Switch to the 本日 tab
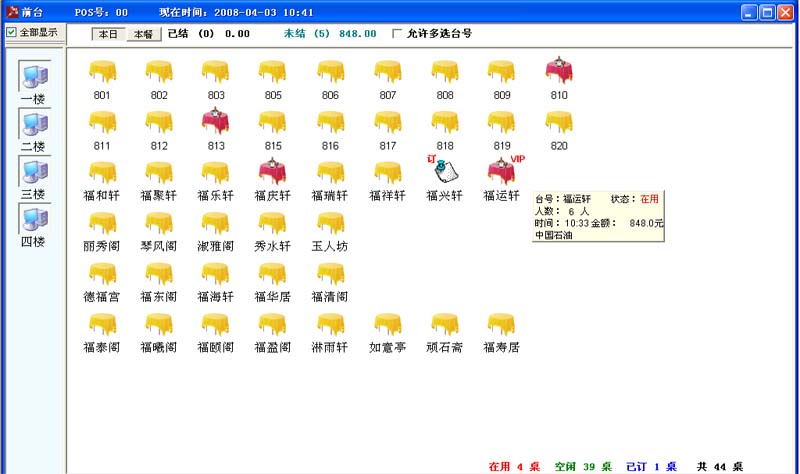800x474 pixels. point(107,34)
